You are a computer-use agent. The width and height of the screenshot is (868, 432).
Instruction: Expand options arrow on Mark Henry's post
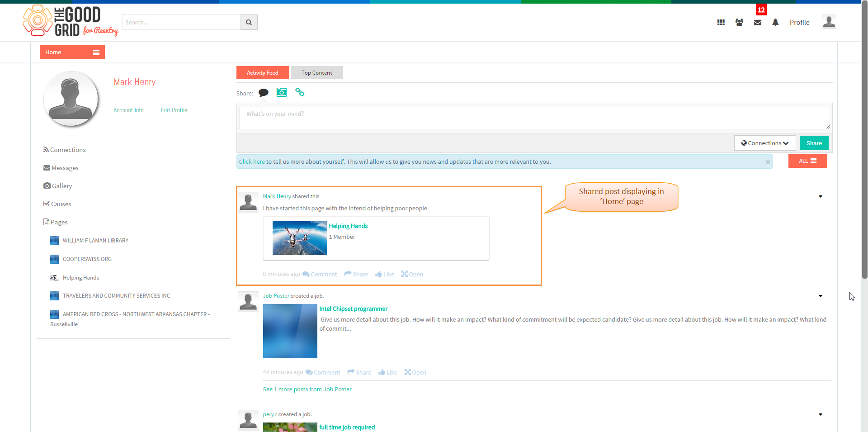[821, 196]
